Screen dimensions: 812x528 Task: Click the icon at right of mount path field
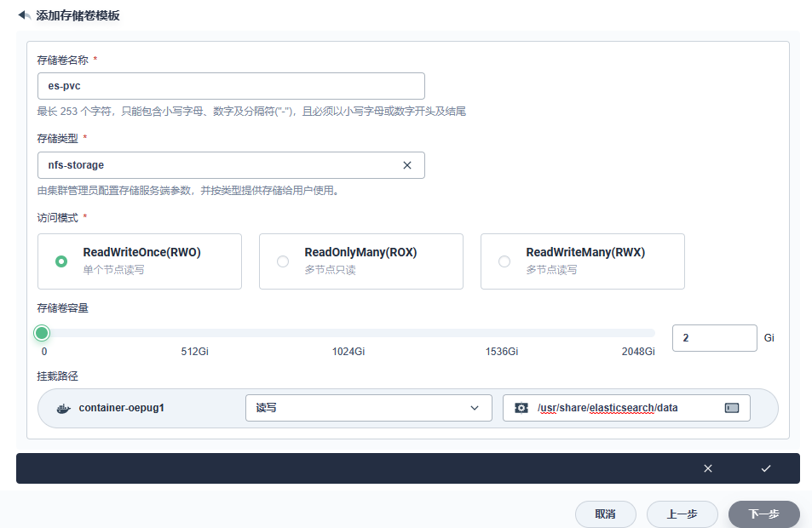pos(731,408)
